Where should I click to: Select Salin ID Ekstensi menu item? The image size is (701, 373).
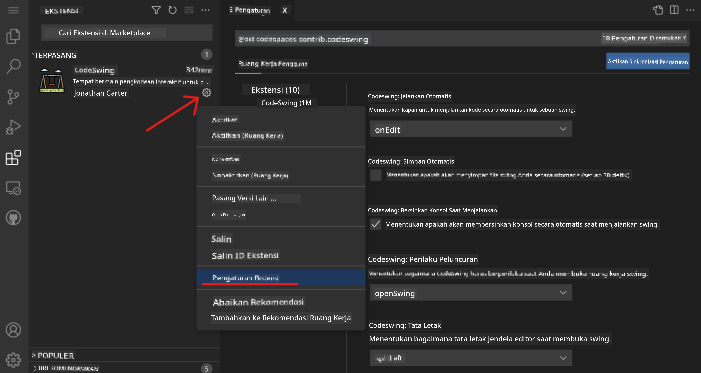click(245, 255)
